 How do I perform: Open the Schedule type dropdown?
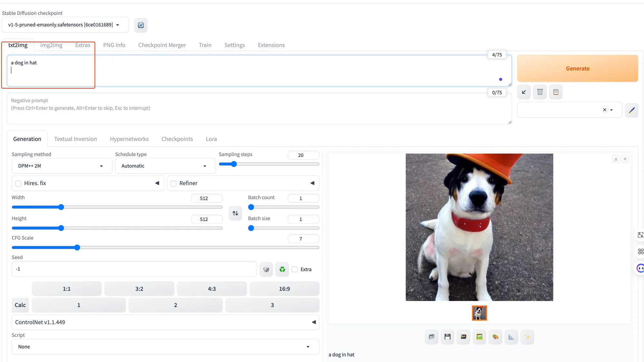click(x=165, y=166)
